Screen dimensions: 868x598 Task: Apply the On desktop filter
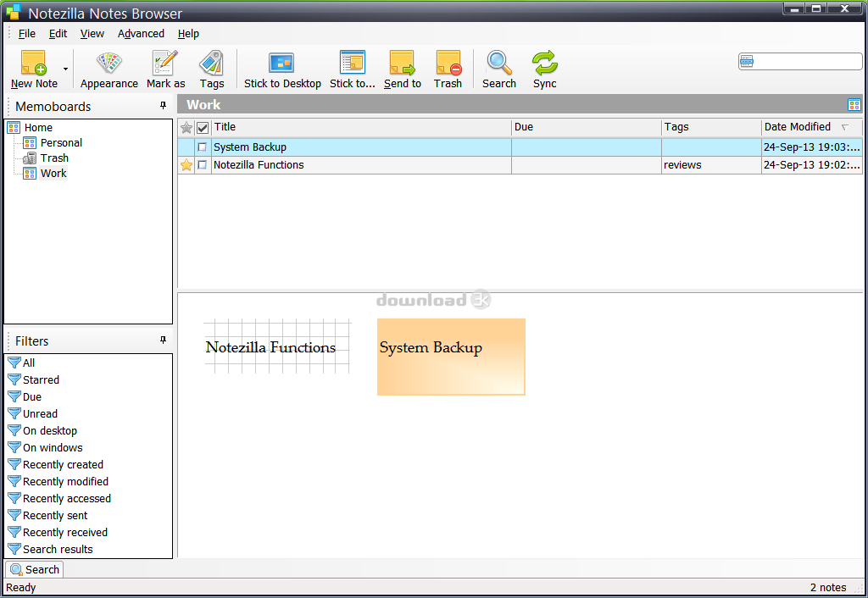[x=50, y=431]
